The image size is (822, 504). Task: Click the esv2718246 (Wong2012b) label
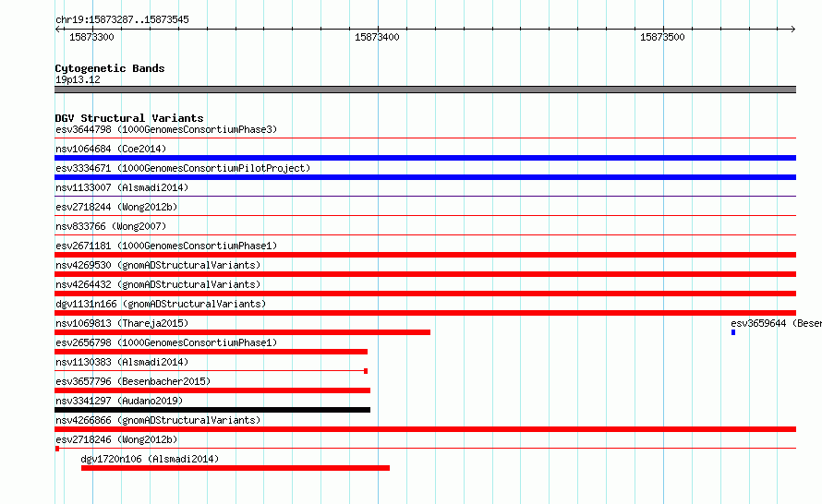coord(116,439)
